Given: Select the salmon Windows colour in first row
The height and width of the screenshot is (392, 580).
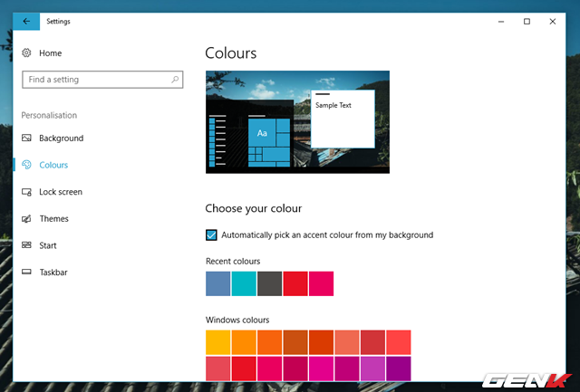Looking at the screenshot, I should point(347,342).
